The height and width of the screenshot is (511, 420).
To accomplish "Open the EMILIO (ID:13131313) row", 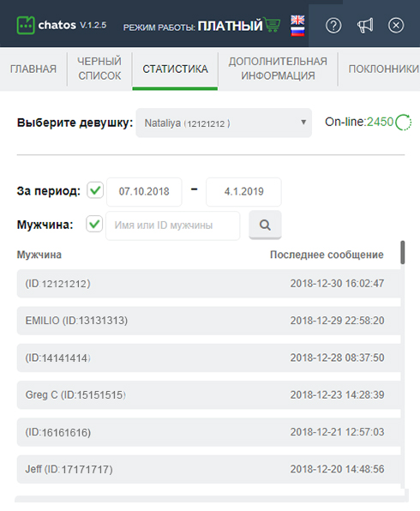I will click(209, 321).
